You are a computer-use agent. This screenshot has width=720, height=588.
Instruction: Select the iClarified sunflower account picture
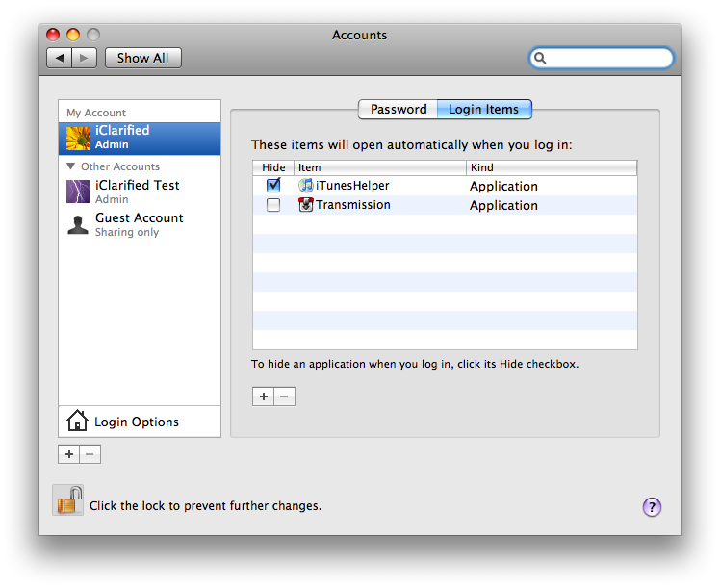click(78, 138)
